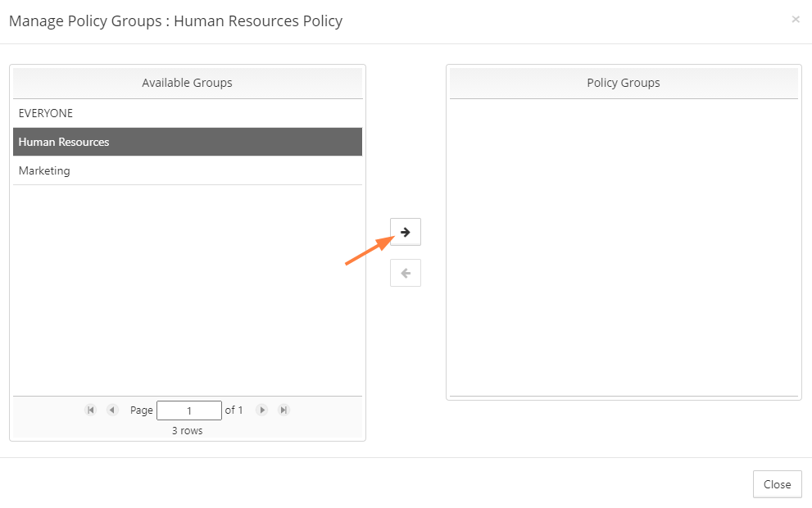This screenshot has width=812, height=508.
Task: Click the 'of 1' pagination label
Action: coord(234,410)
